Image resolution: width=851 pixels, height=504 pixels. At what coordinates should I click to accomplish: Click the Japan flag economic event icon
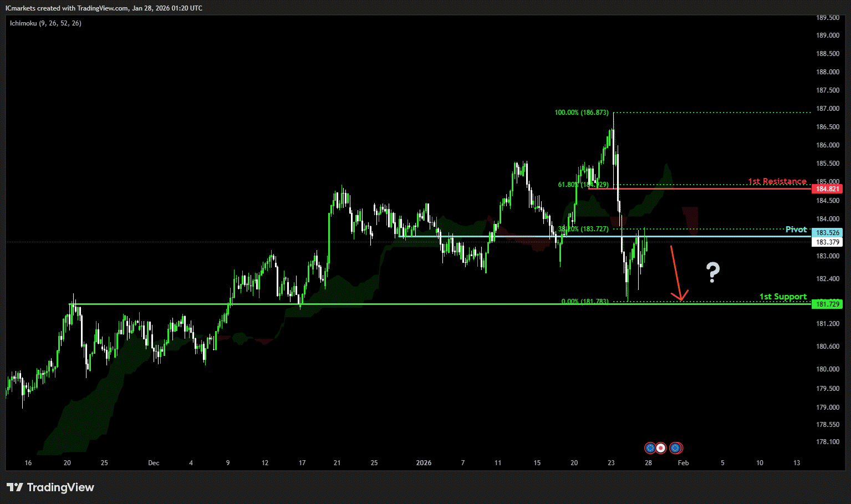click(x=660, y=448)
